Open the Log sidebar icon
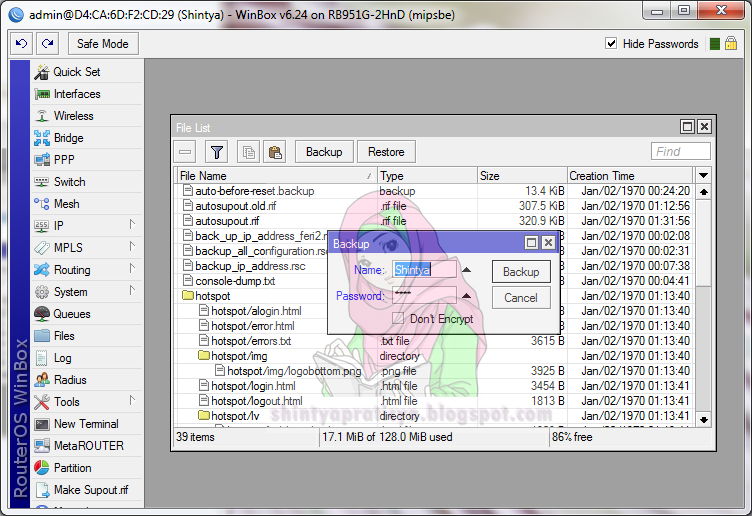This screenshot has height=516, width=752. click(42, 358)
